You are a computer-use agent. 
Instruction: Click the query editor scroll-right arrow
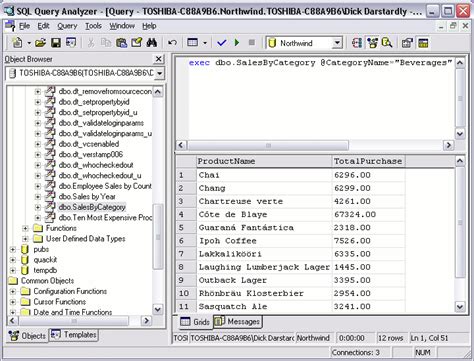(x=448, y=145)
